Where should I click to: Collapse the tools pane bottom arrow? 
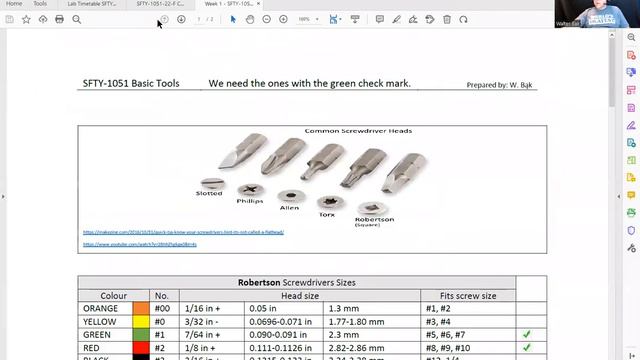click(631, 356)
